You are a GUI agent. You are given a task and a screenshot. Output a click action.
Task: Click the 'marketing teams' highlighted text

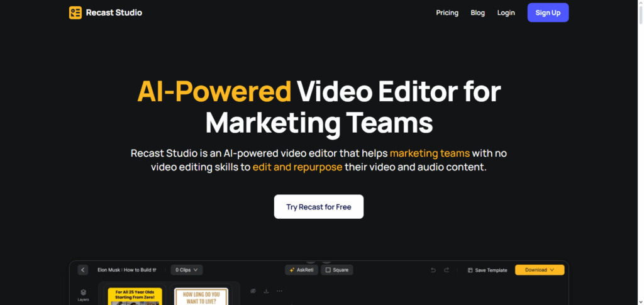tap(430, 153)
